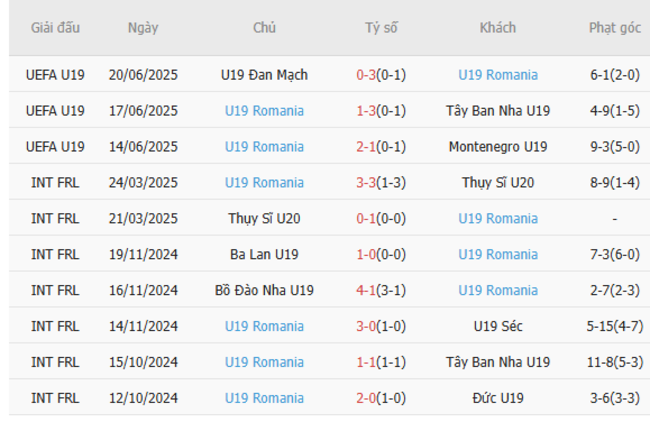
Task: Open U19 Romania link versus Đức U19
Action: point(264,398)
